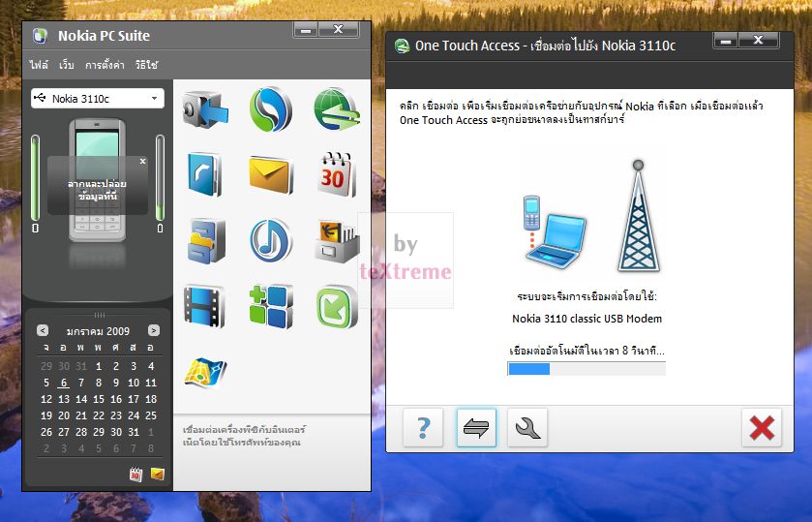The height and width of the screenshot is (522, 812).
Task: Click the connection countdown progress bar
Action: pos(586,369)
